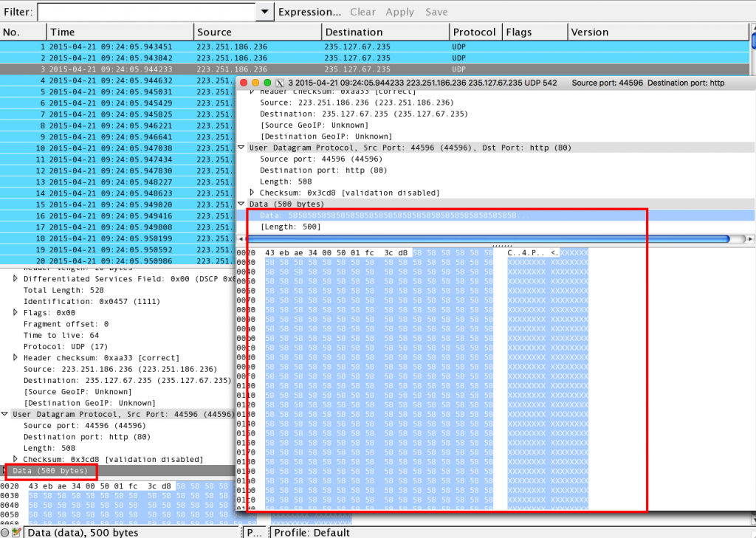Viewport: 756px width, 538px height.
Task: Click the Apply filter button
Action: (x=399, y=12)
